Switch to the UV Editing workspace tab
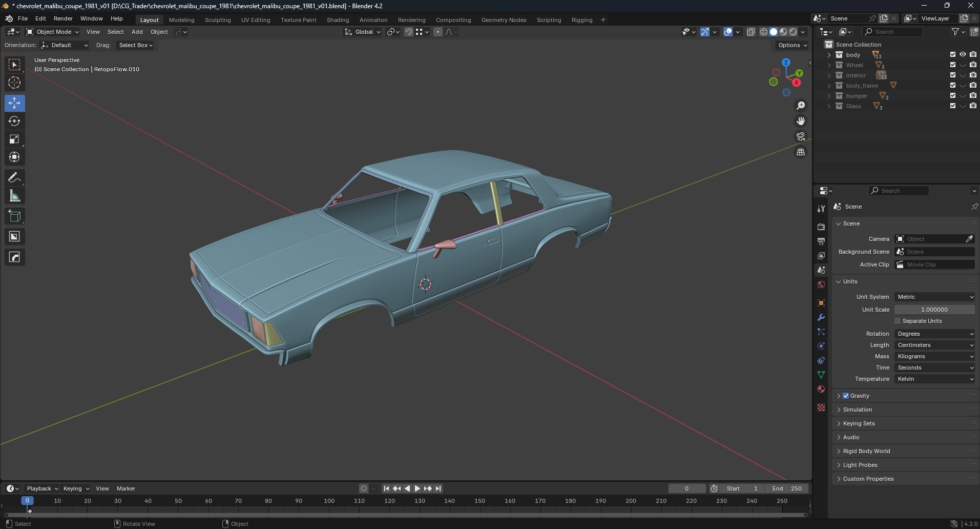Screen dimensions: 980x529 pyautogui.click(x=256, y=20)
